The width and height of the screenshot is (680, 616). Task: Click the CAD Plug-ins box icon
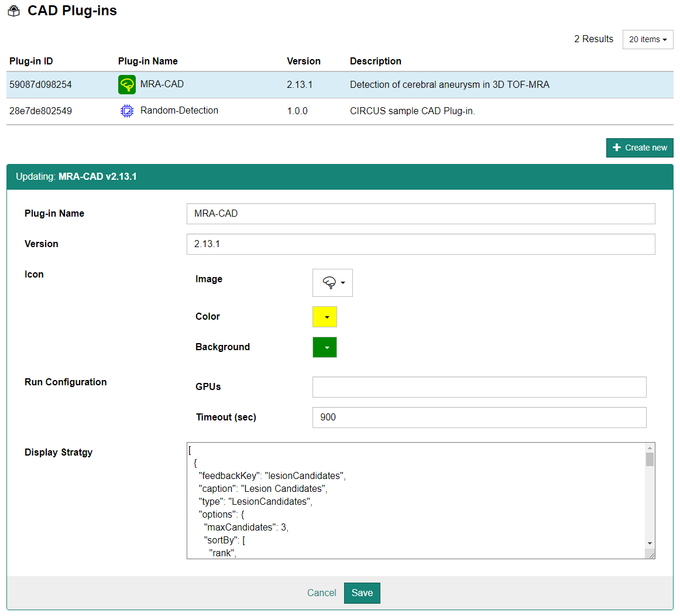(14, 11)
